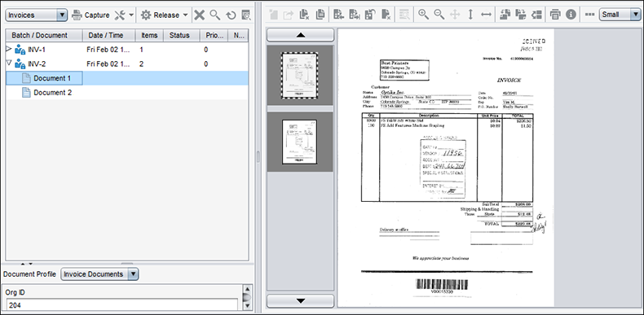Image resolution: width=644 pixels, height=315 pixels.
Task: Click the export page arrow icon
Action: (289, 15)
